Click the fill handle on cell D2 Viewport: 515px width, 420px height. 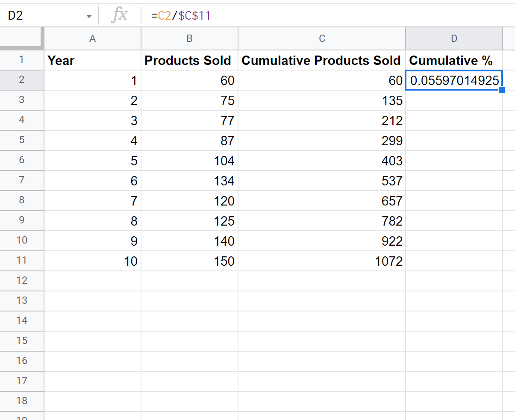pyautogui.click(x=502, y=90)
